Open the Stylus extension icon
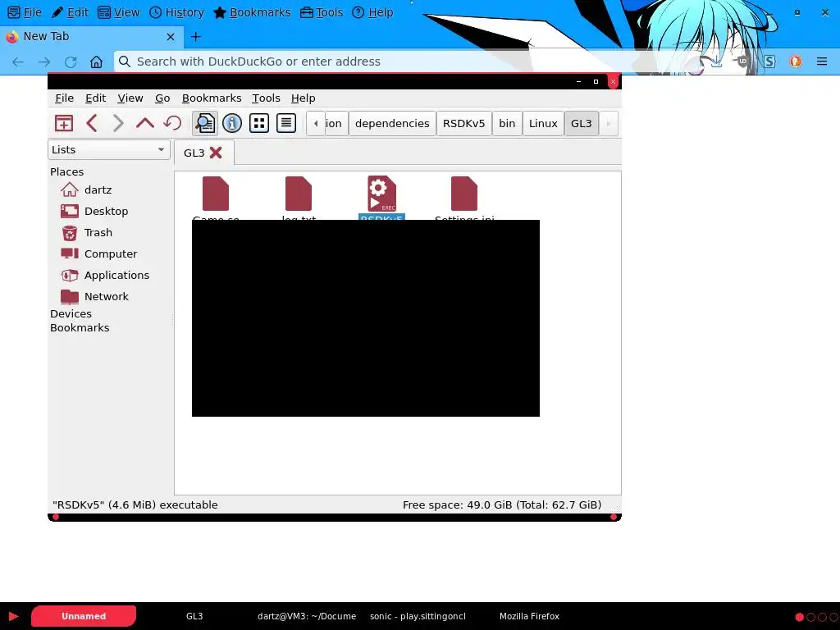The height and width of the screenshot is (630, 840). click(769, 62)
